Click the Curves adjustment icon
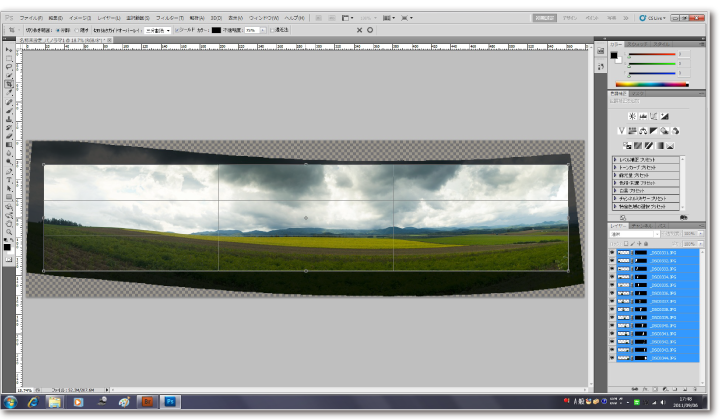 point(655,116)
